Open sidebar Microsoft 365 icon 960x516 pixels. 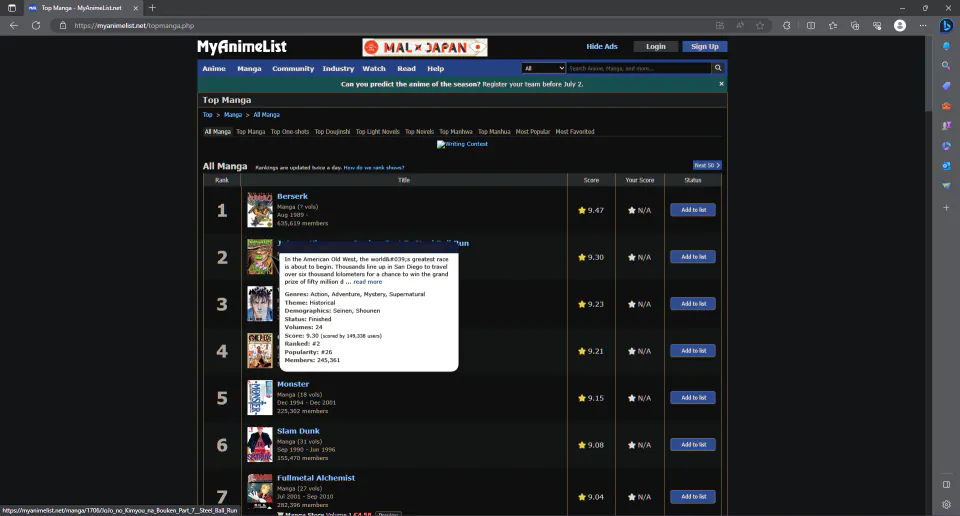tap(946, 146)
